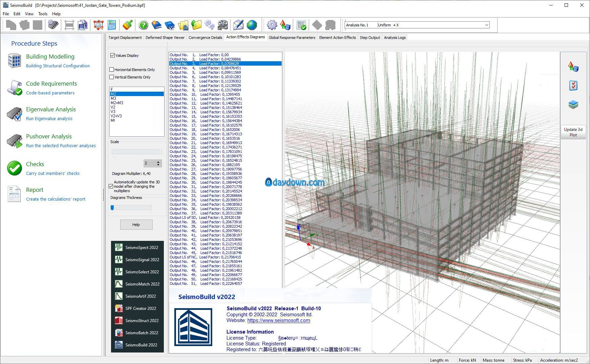Click the folder with building icon
This screenshot has height=364, width=590.
[x=183, y=25]
